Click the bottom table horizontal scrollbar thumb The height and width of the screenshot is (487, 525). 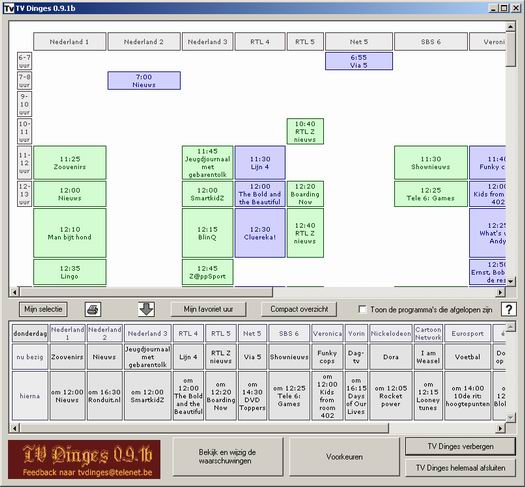(x=204, y=428)
